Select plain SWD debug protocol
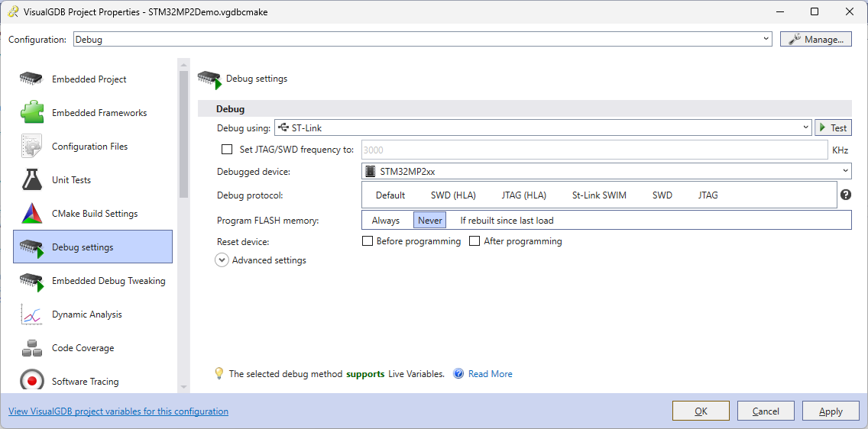868x429 pixels. [x=662, y=195]
